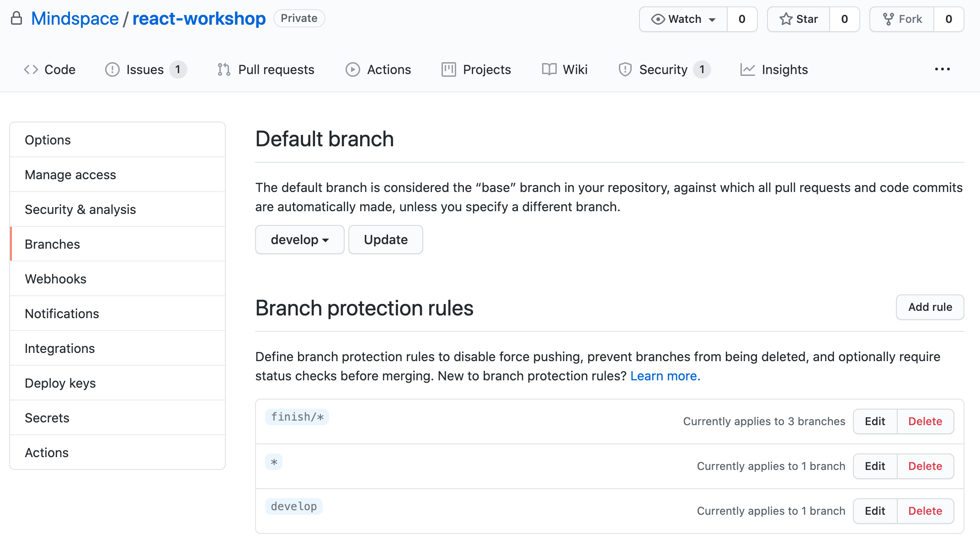Click the Insights graph icon

point(747,69)
